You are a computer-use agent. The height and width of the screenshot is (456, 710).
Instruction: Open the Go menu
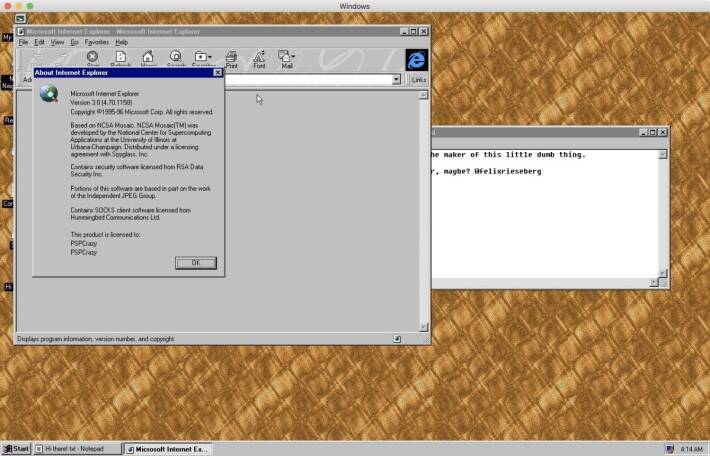[x=74, y=42]
